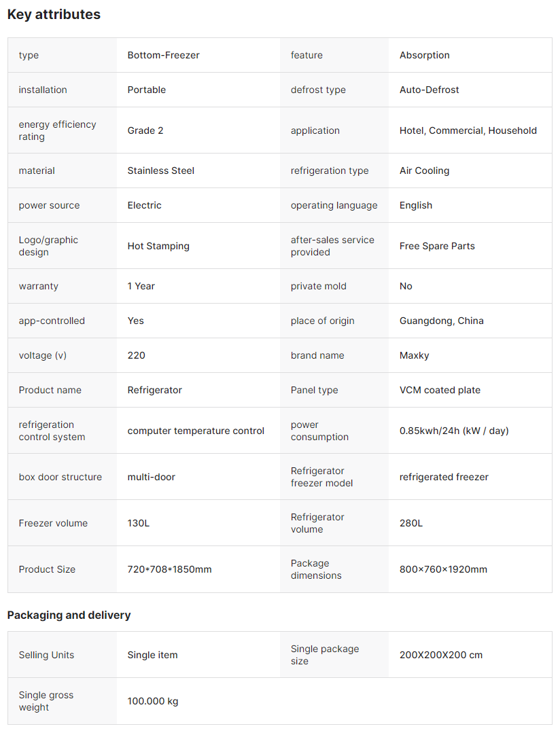560x735 pixels.
Task: Click the Packaging and delivery heading
Action: tap(69, 615)
